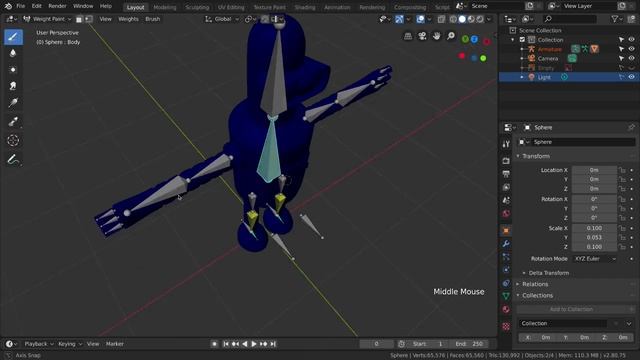Open the Texture properties tab
Screen dimensions: 640x360
[x=506, y=326]
